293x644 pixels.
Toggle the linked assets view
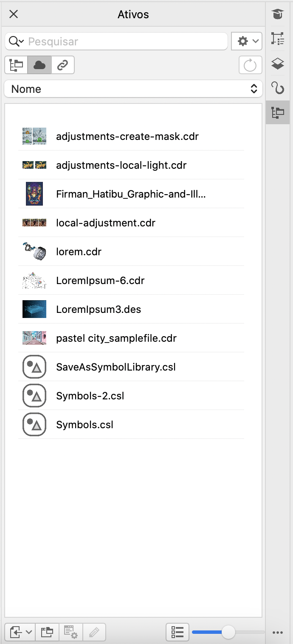point(63,65)
